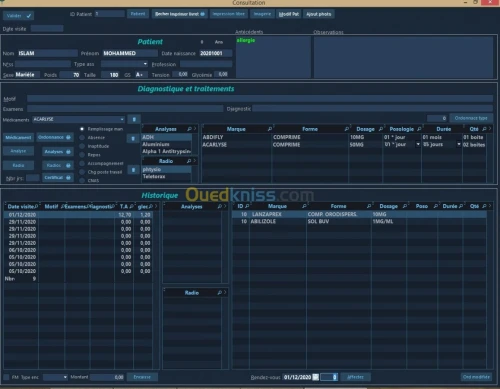Screen dimensions: 500x389
Task: Click the search icon in the Radio list header
Action: [x=189, y=161]
